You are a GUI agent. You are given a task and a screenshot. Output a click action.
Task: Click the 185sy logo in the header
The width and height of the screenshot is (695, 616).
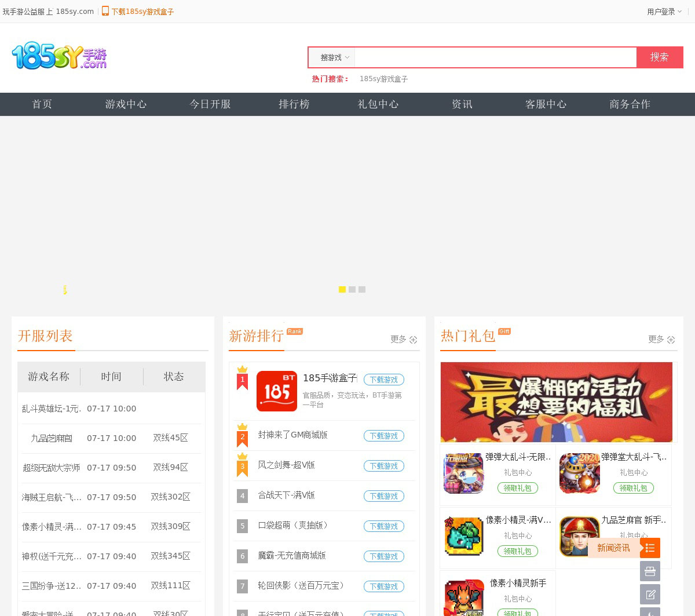[59, 56]
